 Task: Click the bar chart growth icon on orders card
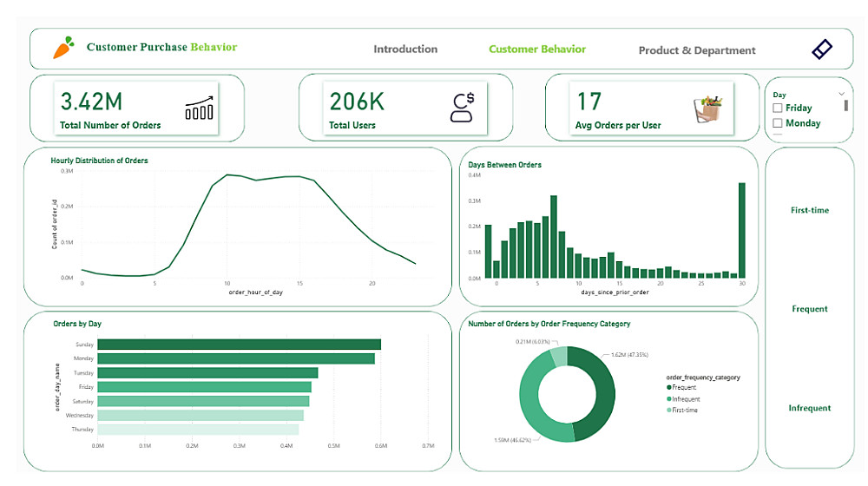point(200,108)
